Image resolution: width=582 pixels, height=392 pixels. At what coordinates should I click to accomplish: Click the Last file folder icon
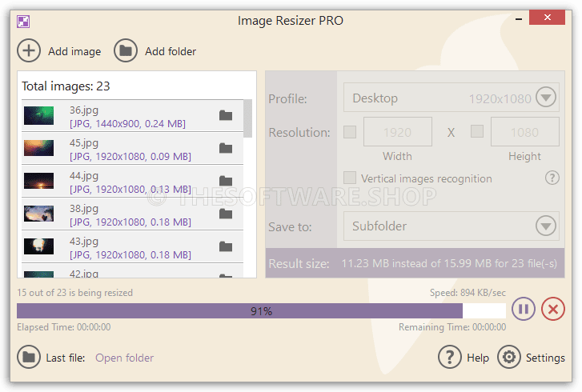[29, 357]
